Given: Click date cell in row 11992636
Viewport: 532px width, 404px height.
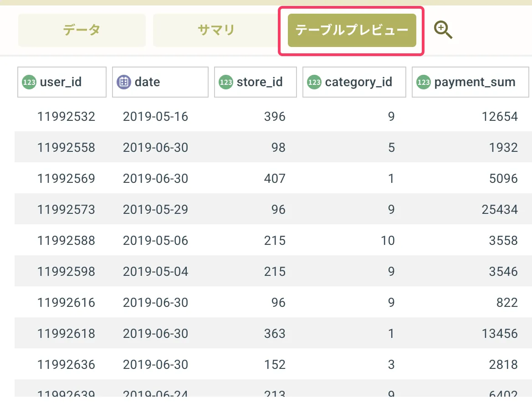Looking at the screenshot, I should click(x=155, y=365).
